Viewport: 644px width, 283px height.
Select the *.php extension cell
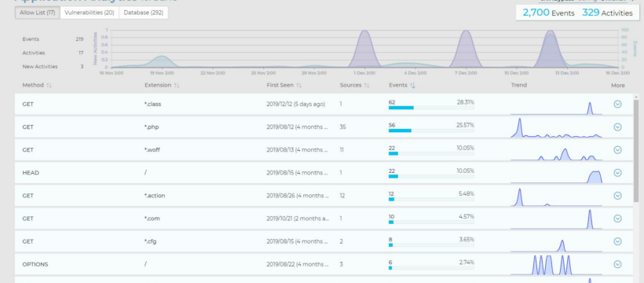click(x=152, y=127)
